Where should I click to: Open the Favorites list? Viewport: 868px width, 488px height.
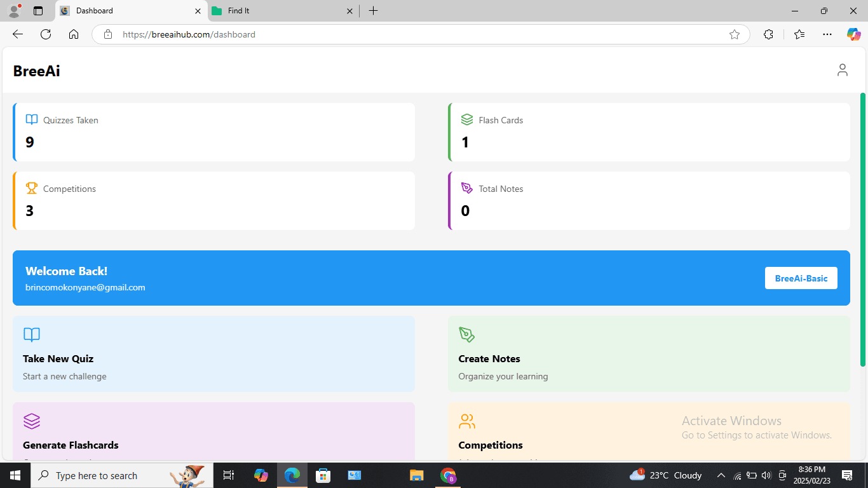(x=799, y=34)
